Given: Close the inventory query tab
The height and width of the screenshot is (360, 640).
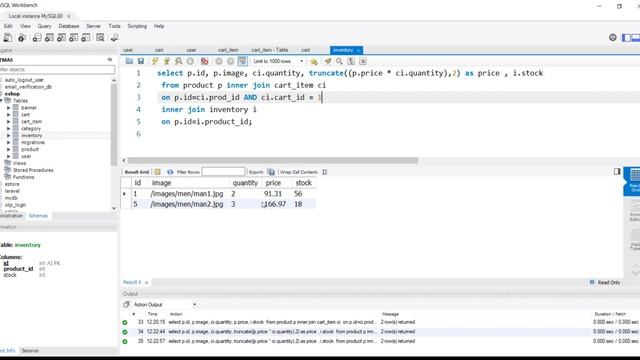Looking at the screenshot, I should pyautogui.click(x=358, y=50).
